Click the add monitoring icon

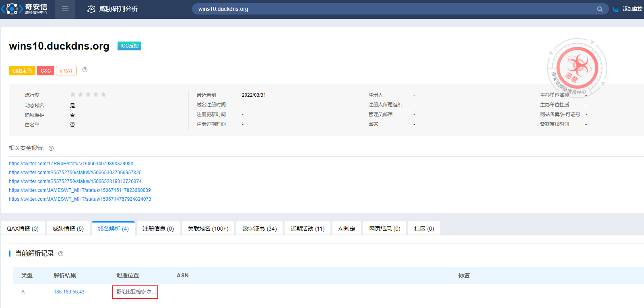pyautogui.click(x=616, y=9)
